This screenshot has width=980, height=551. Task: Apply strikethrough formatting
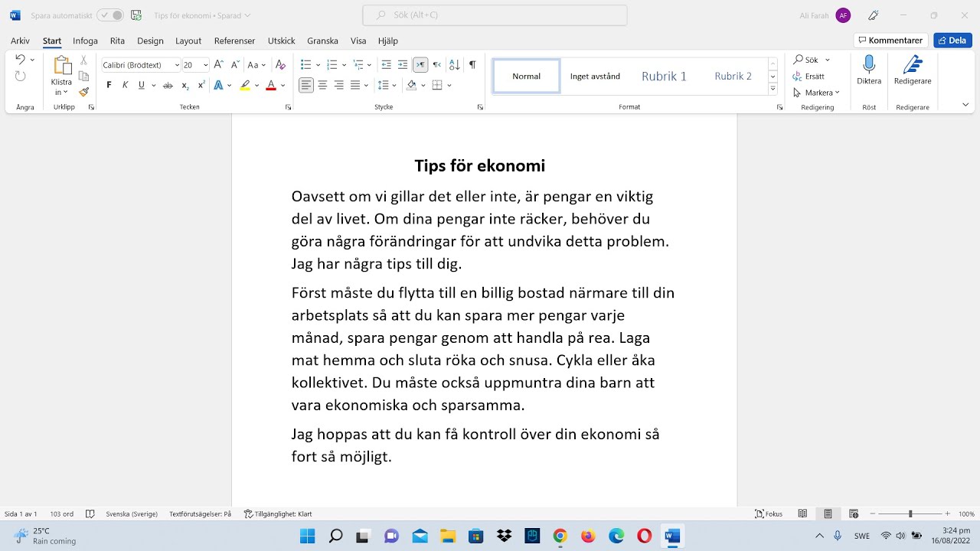168,86
